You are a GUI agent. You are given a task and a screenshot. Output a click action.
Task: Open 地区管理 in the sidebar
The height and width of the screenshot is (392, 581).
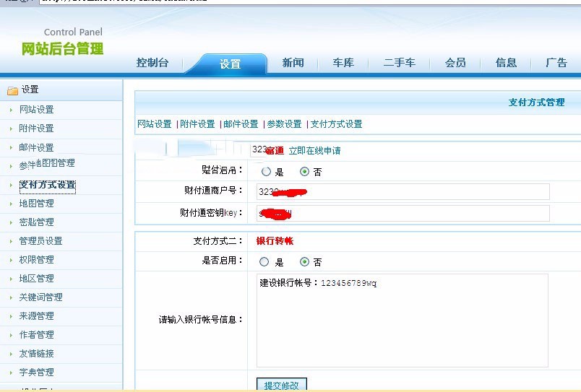tap(37, 279)
